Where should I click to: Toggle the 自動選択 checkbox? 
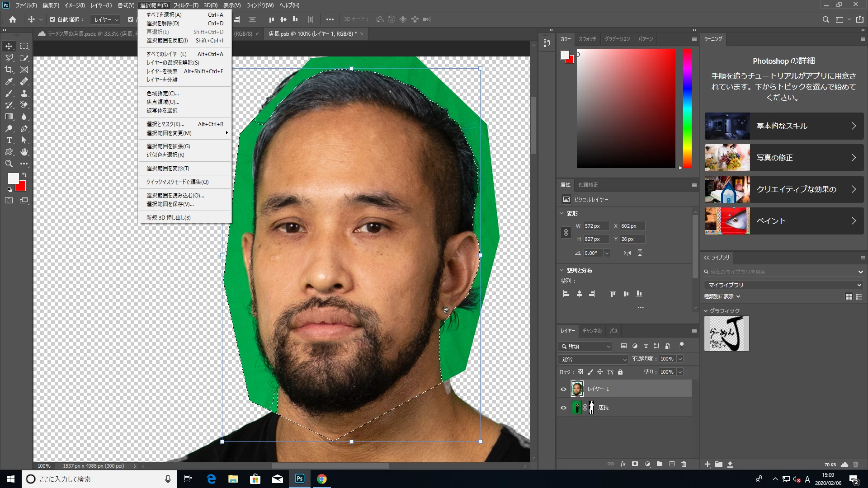(x=52, y=19)
